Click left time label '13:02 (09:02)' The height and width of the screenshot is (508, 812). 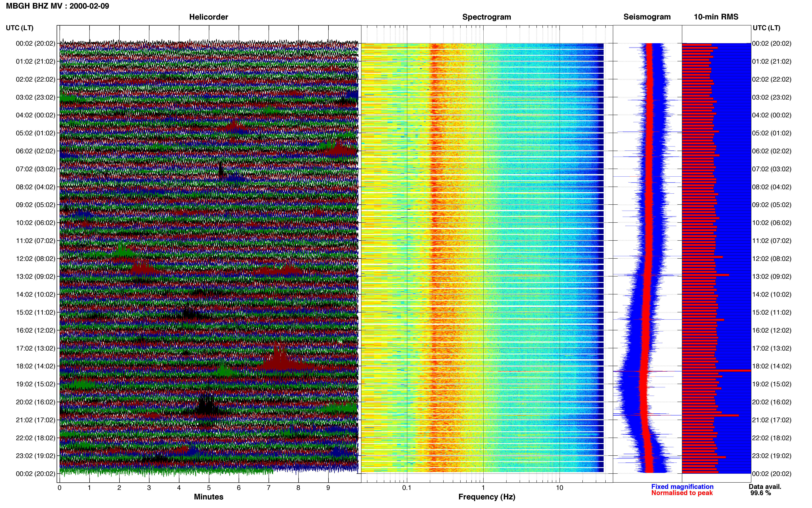36,277
